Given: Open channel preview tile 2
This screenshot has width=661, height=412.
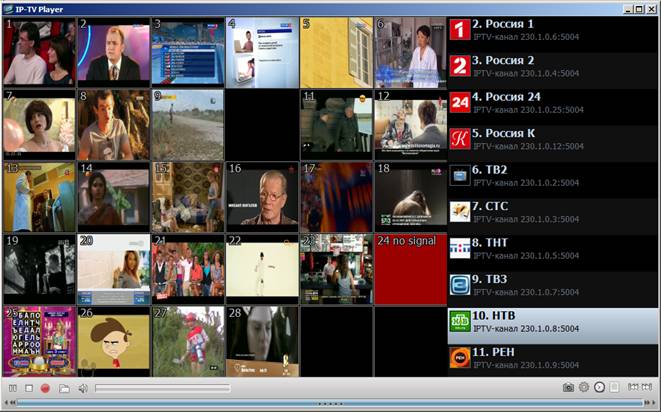Looking at the screenshot, I should (114, 52).
